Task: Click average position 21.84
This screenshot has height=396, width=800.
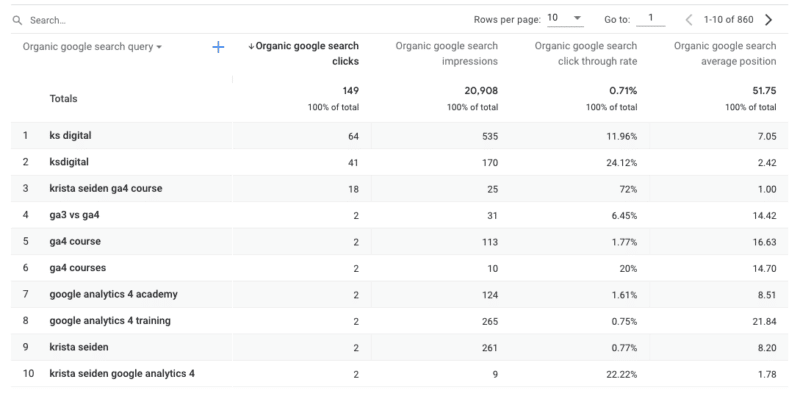Action: 765,321
